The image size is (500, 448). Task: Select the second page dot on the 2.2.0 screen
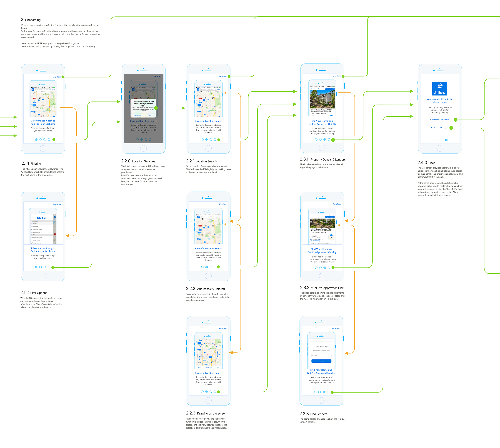(x=142, y=140)
